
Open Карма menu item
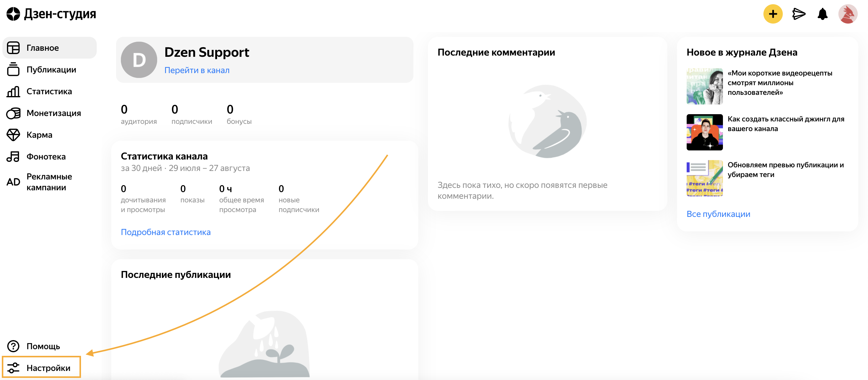(x=50, y=135)
